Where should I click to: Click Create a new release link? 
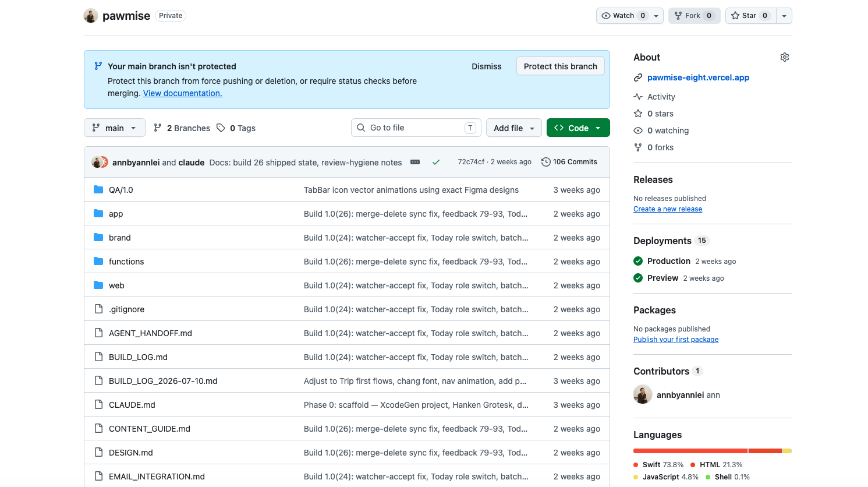(668, 209)
